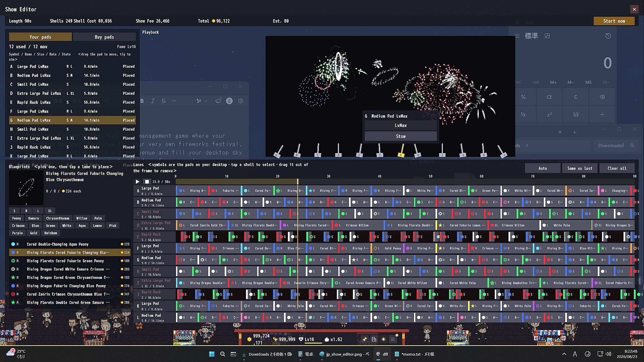Click the Calculator divide key
Screen dimensions: 644x362
(602, 115)
